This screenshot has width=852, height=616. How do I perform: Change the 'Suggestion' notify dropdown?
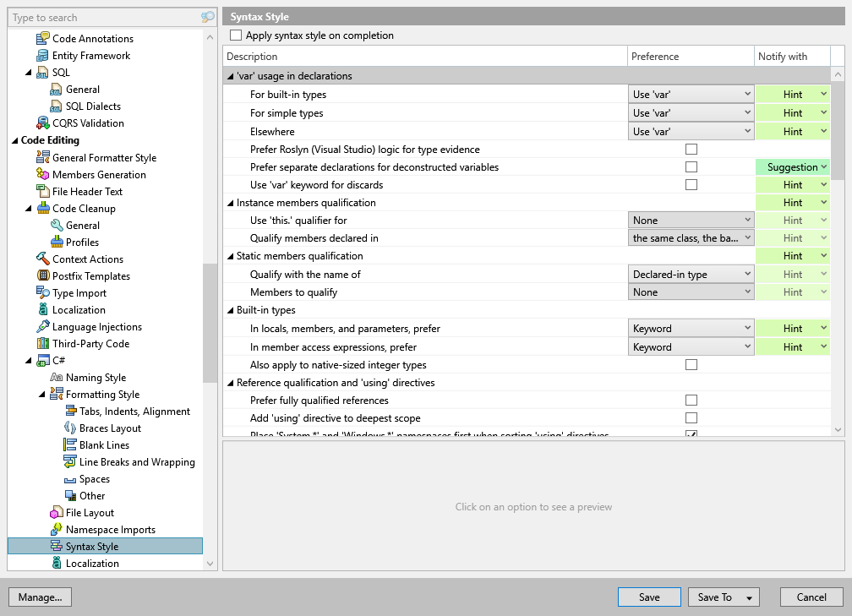click(793, 166)
